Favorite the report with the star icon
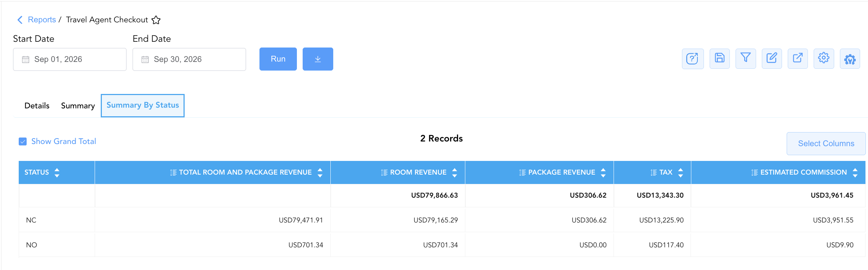This screenshot has height=270, width=868. click(156, 20)
